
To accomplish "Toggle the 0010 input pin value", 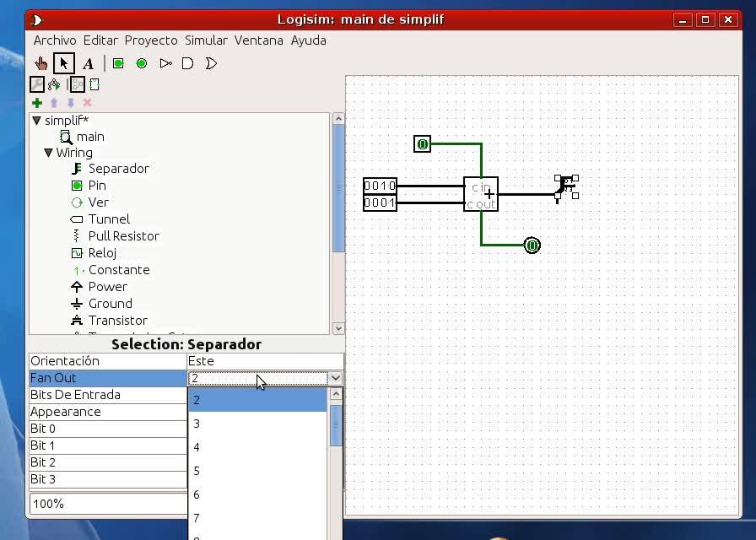I will tap(380, 186).
